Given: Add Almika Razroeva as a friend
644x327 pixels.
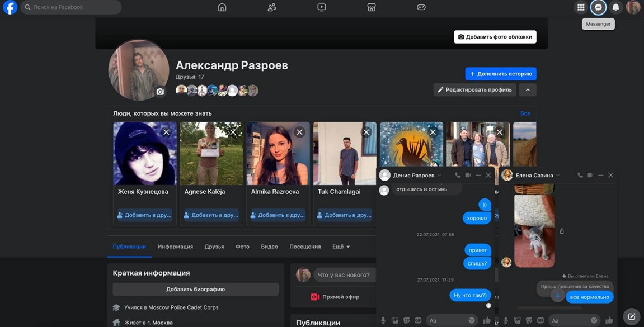Looking at the screenshot, I should click(x=278, y=215).
